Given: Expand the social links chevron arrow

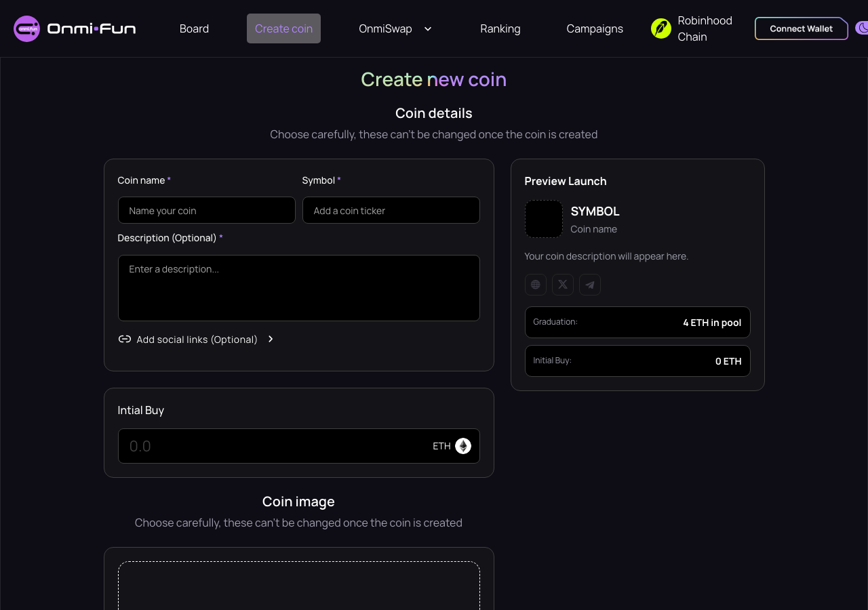Looking at the screenshot, I should [271, 339].
